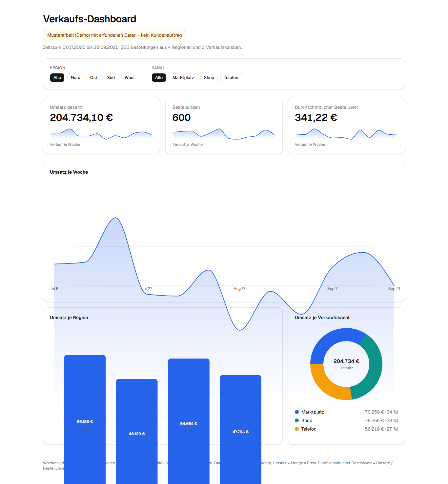
Task: Click the sparkline in the Durchschnittlicher Bestellwert card
Action: click(x=346, y=134)
